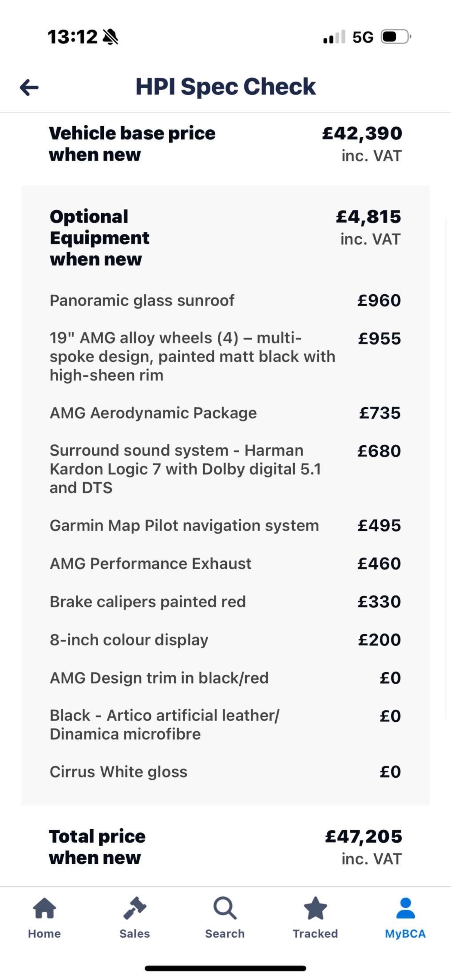
Task: Go to the MyBCA profile icon
Action: tap(405, 908)
